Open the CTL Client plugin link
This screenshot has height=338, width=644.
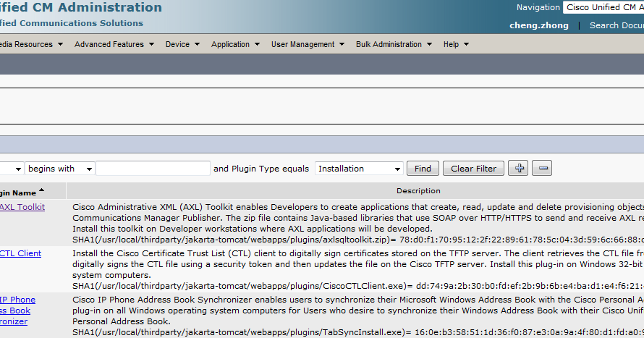20,253
